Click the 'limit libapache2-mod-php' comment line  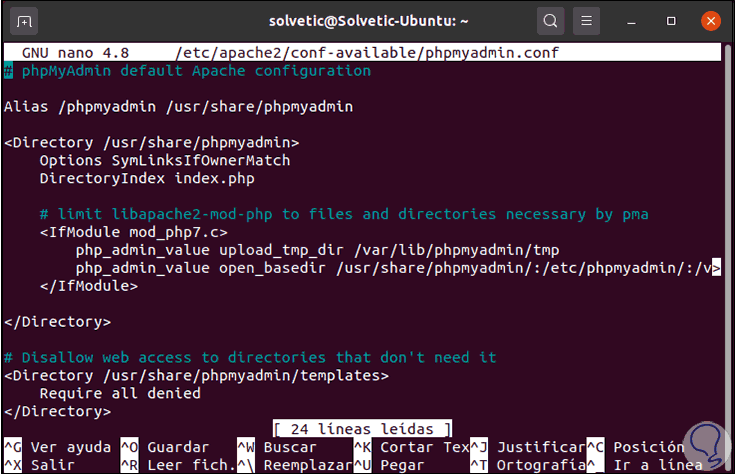pos(344,214)
